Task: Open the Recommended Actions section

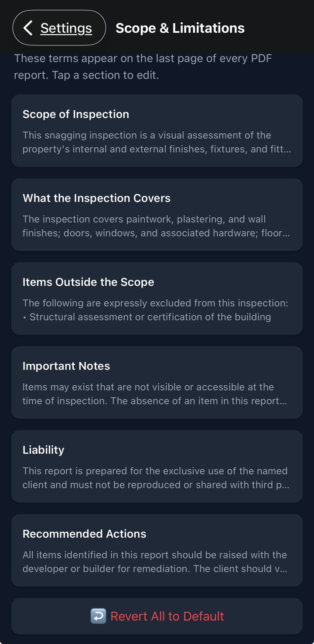Action: point(157,550)
